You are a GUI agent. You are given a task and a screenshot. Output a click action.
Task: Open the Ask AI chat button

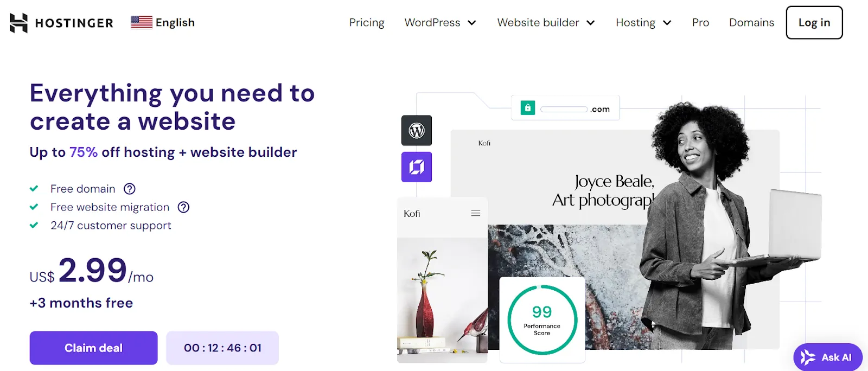pos(828,357)
